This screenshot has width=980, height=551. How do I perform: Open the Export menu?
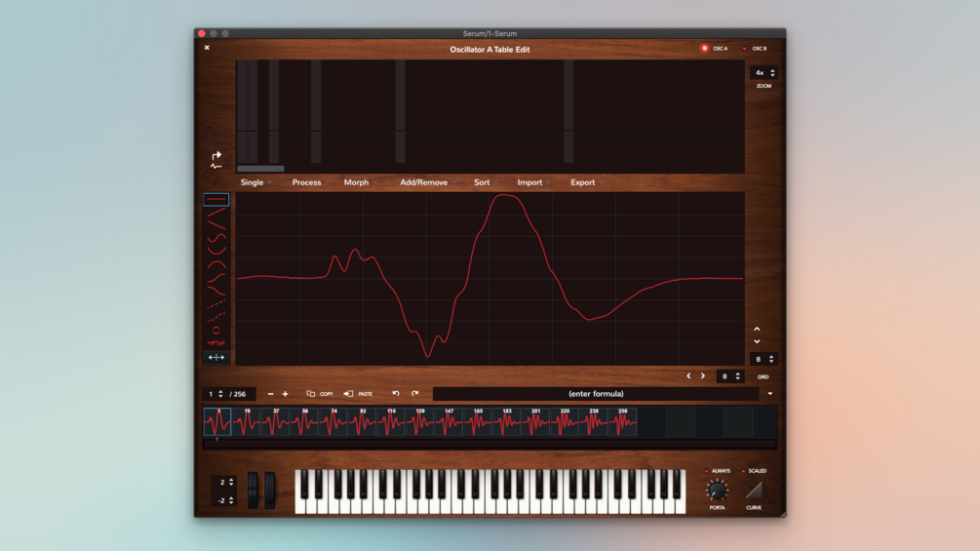pos(587,182)
